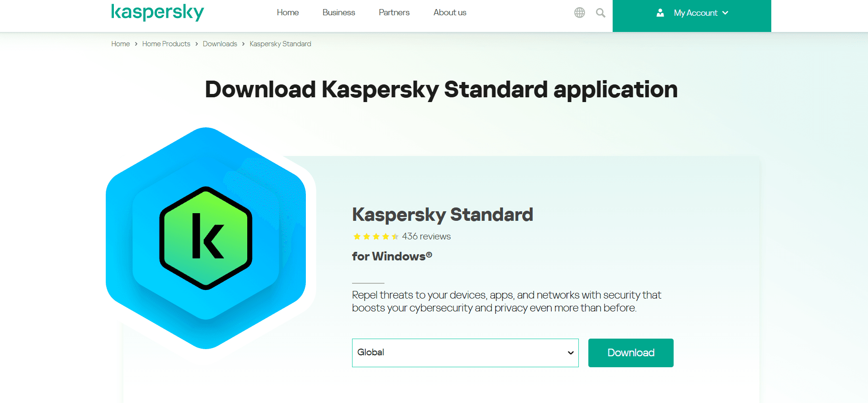Click the Kaspersky logo in the header
The height and width of the screenshot is (403, 868).
[x=158, y=12]
